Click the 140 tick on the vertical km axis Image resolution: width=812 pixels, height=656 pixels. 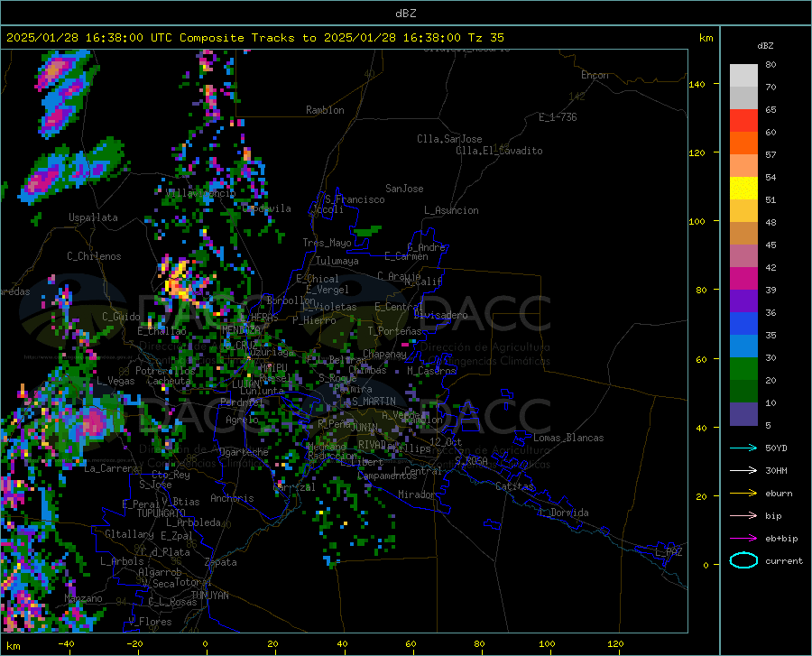pyautogui.click(x=697, y=84)
